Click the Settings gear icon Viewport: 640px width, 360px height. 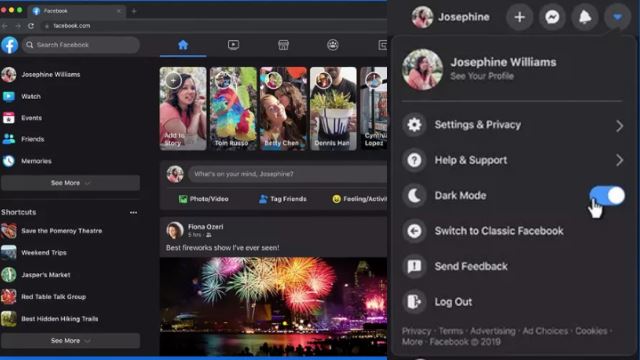point(414,125)
